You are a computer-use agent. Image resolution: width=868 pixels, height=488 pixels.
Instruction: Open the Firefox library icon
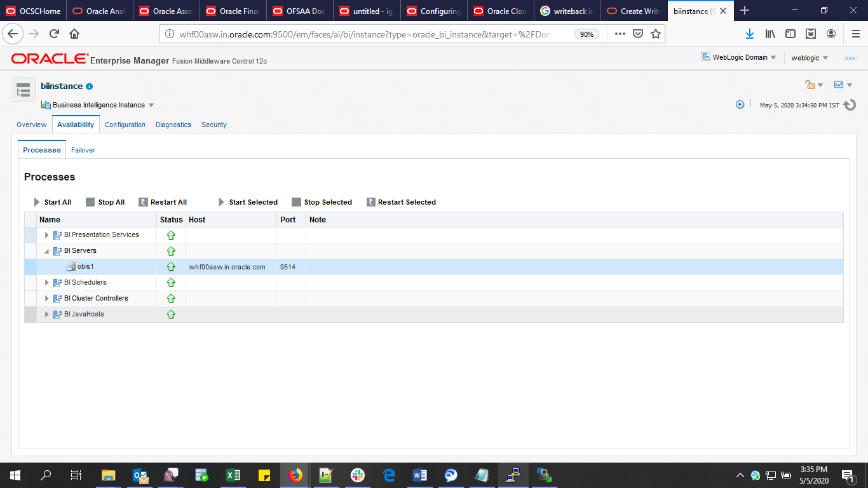pyautogui.click(x=770, y=34)
